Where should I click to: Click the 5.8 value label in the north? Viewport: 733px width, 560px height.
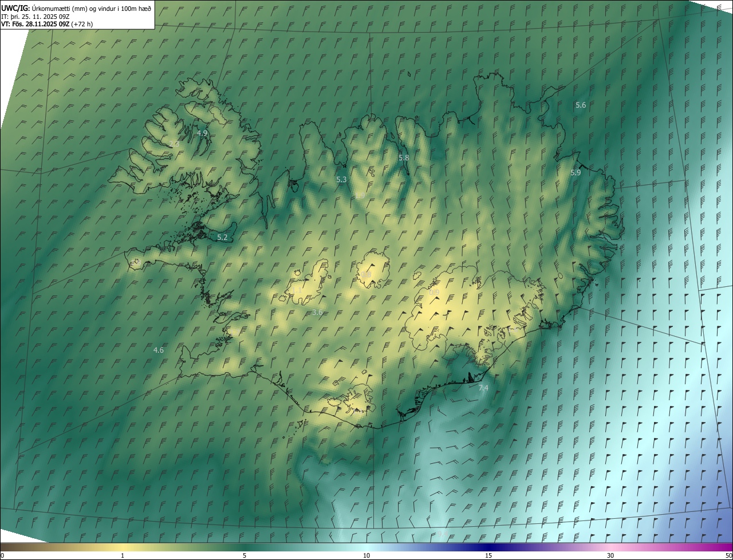pyautogui.click(x=404, y=158)
